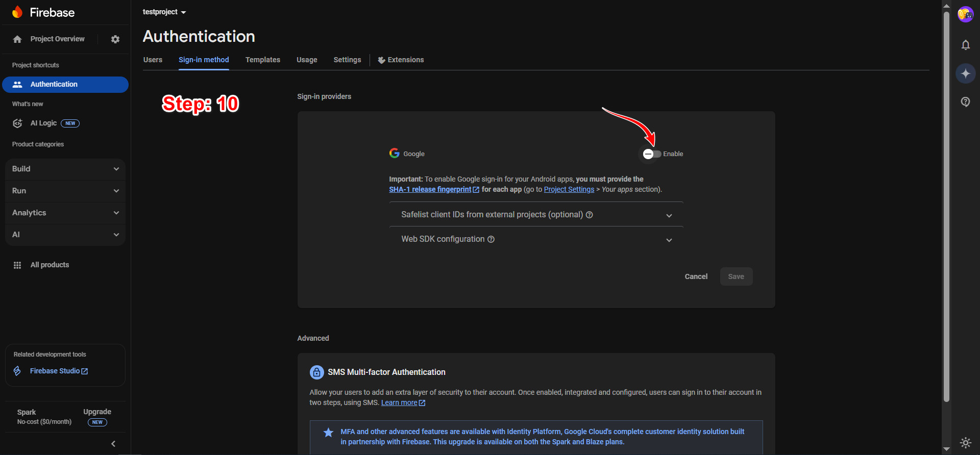Open the testproject project dropdown
The height and width of the screenshot is (455, 980).
click(164, 12)
